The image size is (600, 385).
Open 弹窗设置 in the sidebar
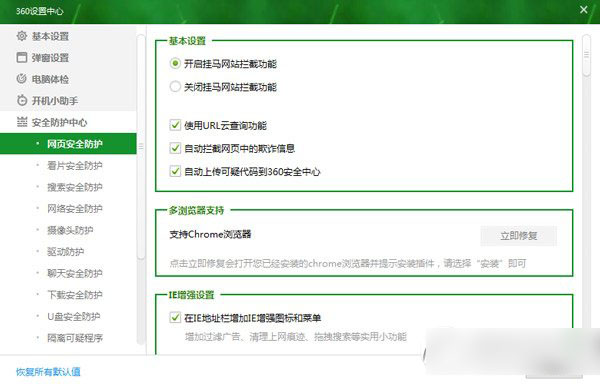(x=68, y=57)
